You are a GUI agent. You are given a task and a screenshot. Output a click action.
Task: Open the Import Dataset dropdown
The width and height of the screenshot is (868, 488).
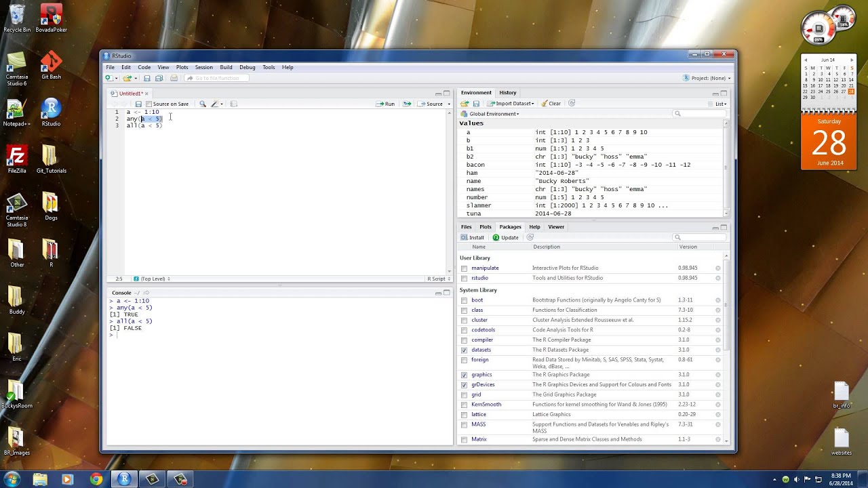(x=511, y=104)
